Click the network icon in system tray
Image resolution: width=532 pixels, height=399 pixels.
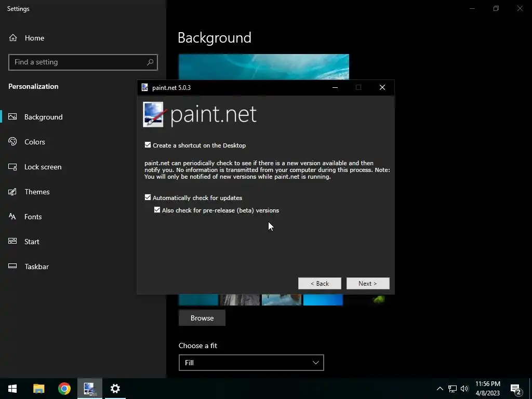453,389
